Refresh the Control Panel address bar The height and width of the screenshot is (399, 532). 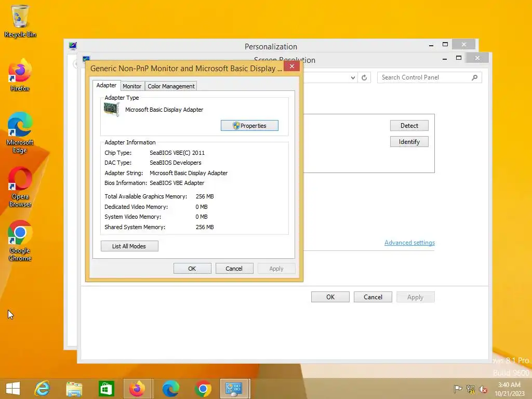(364, 78)
